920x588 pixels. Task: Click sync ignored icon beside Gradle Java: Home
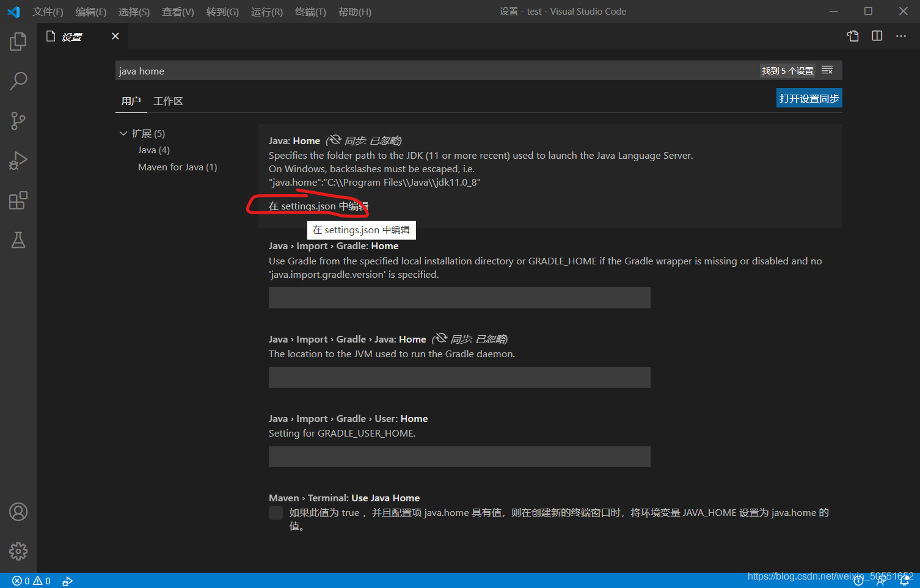(x=440, y=338)
